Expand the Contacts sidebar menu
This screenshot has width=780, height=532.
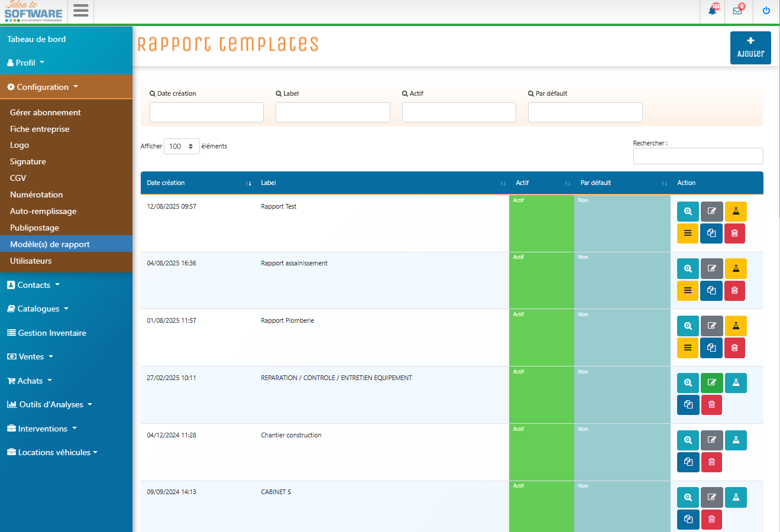(34, 285)
